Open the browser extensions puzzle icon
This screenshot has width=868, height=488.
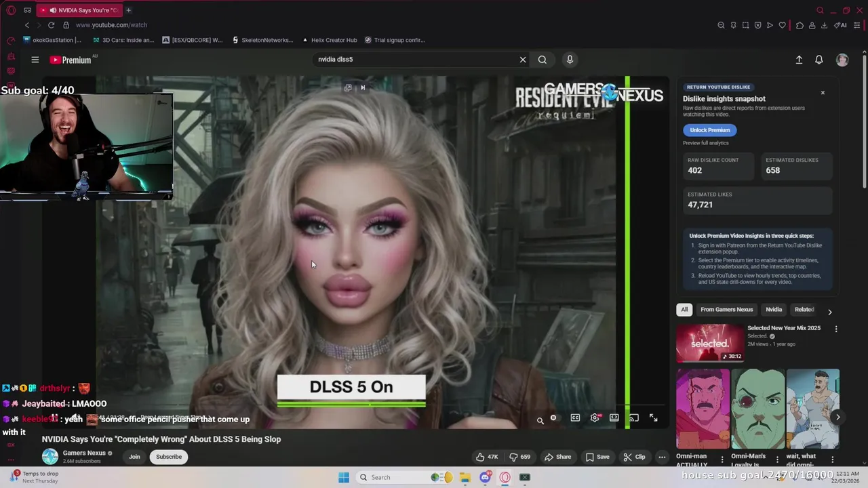coord(800,25)
